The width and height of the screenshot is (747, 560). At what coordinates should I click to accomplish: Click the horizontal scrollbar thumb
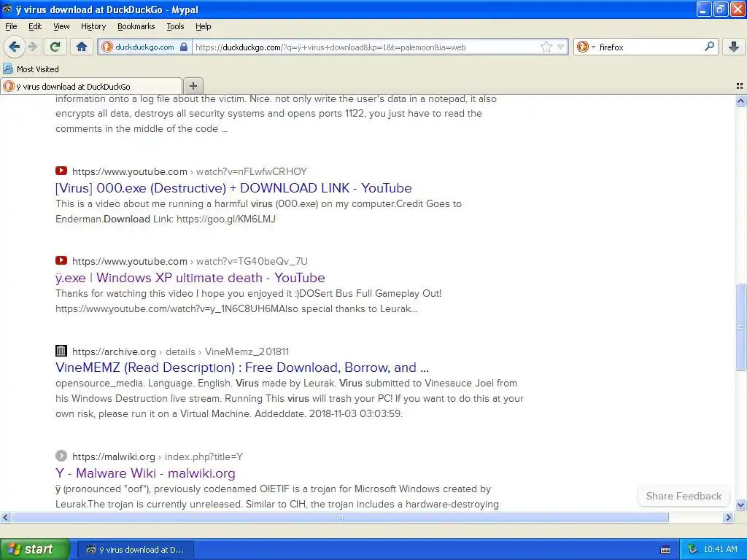point(340,517)
